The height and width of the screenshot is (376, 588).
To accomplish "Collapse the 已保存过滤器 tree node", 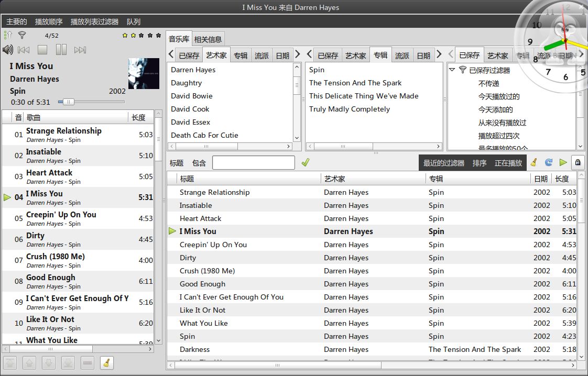I will coord(452,70).
